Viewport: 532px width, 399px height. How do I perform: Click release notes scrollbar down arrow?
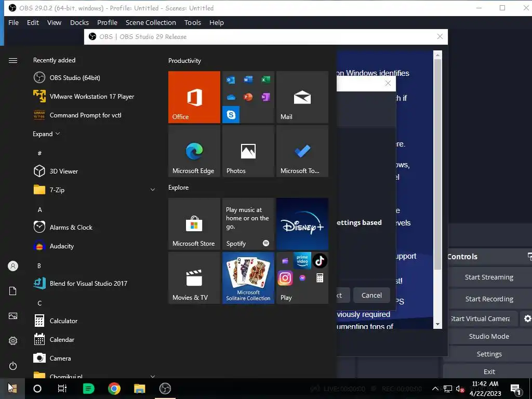437,324
